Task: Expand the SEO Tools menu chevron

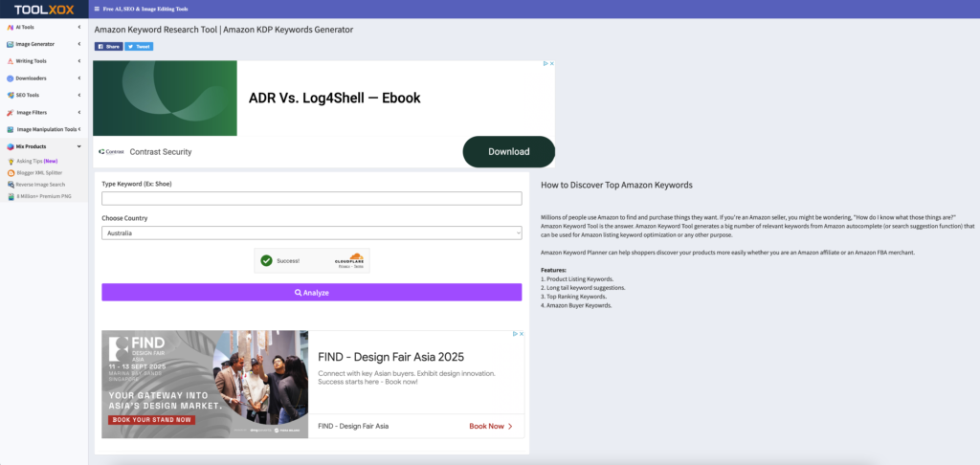Action: click(79, 96)
